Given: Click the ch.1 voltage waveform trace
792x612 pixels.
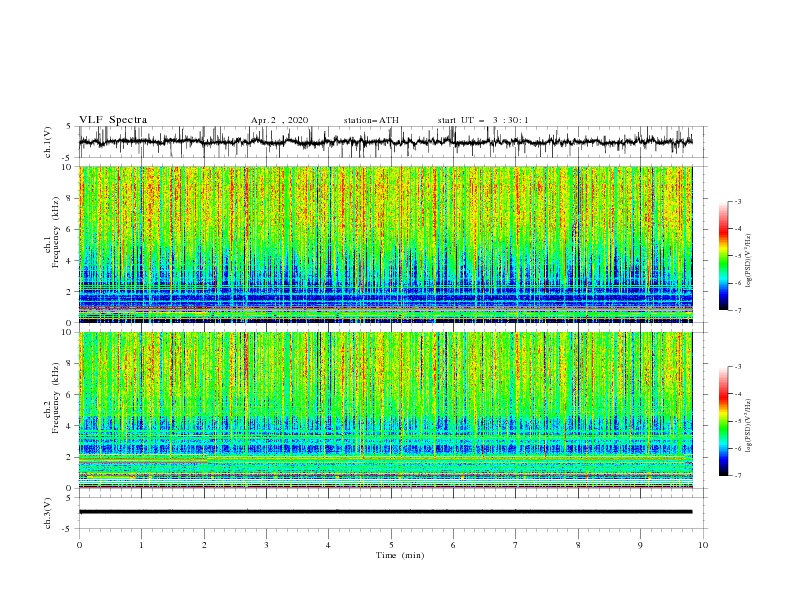Looking at the screenshot, I should pos(385,142).
